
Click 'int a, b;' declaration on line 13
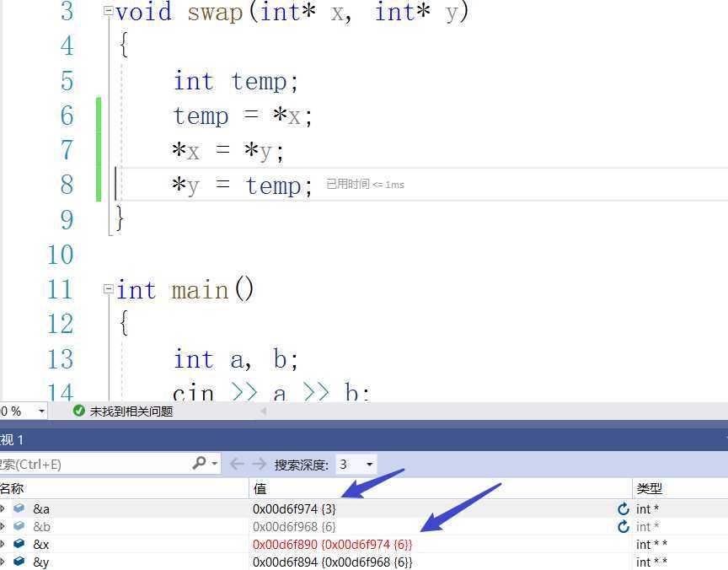coord(235,359)
